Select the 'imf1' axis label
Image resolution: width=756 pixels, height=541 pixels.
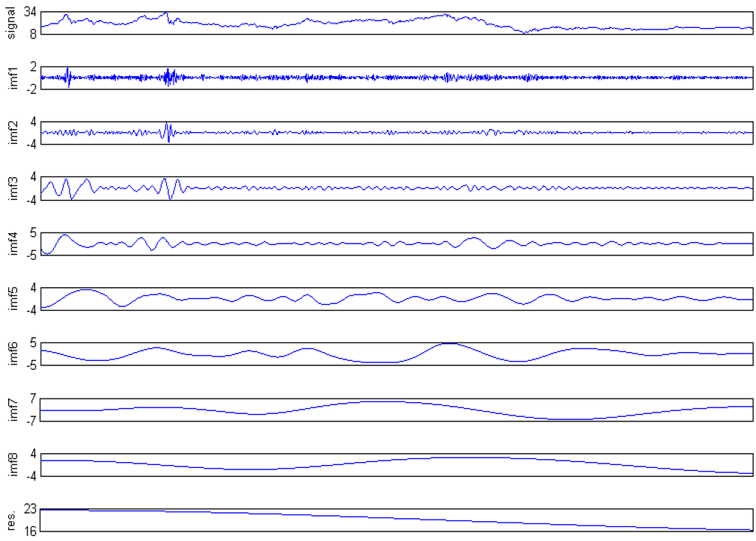13,78
